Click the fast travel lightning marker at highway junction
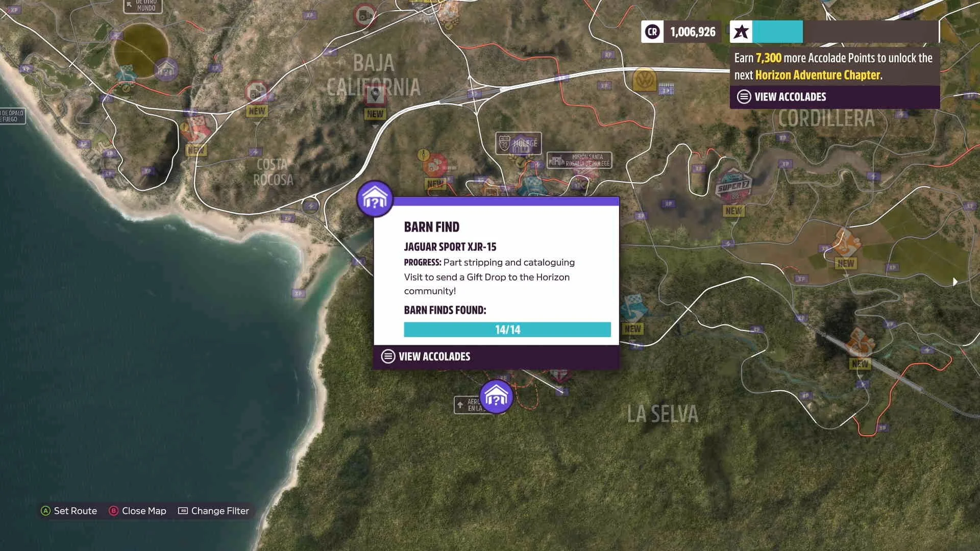Screen dimensions: 980x551 (x=310, y=206)
